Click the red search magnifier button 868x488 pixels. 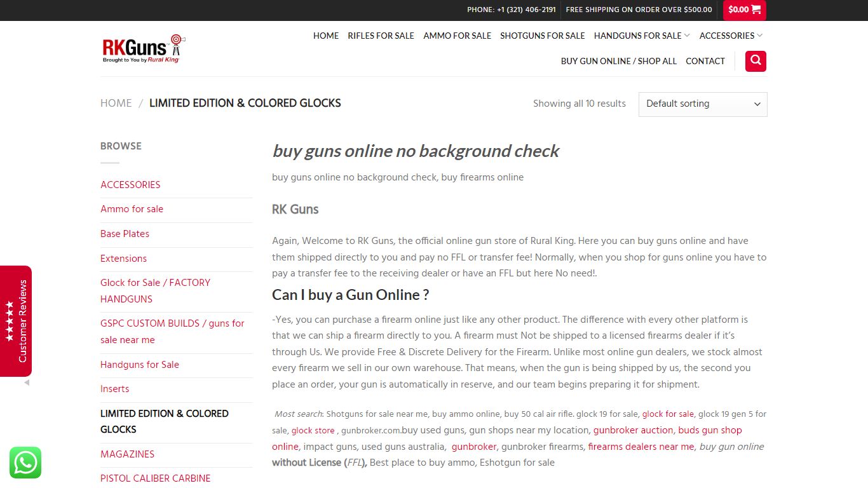756,61
